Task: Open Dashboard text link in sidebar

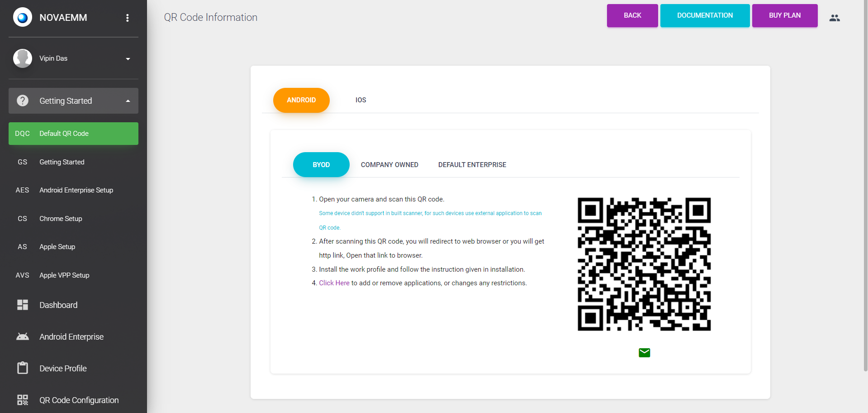Action: tap(58, 305)
